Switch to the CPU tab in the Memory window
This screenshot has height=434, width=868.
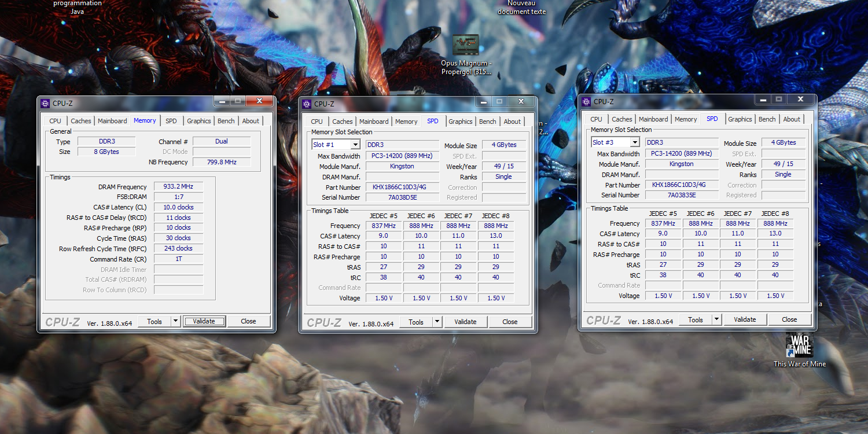tap(56, 121)
